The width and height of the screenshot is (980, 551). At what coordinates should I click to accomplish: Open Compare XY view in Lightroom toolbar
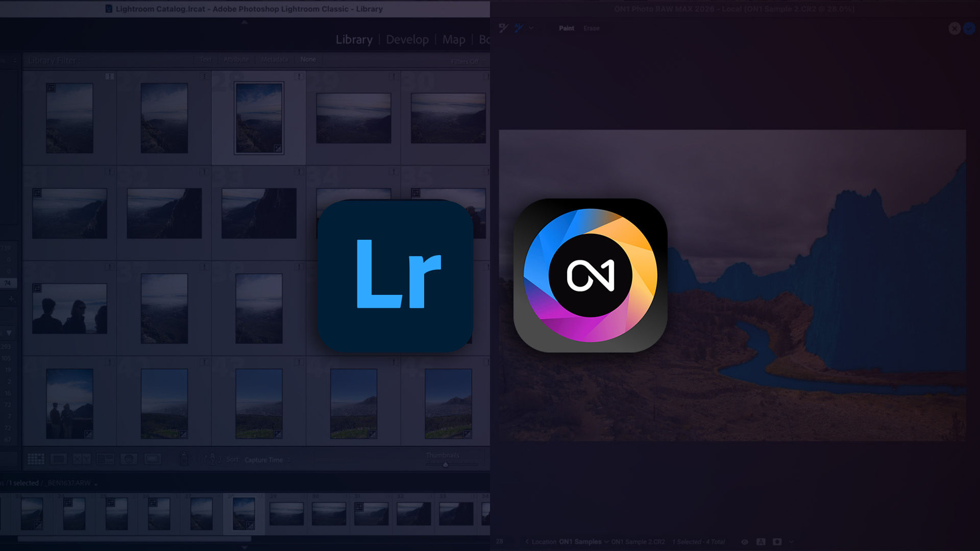[x=82, y=459]
